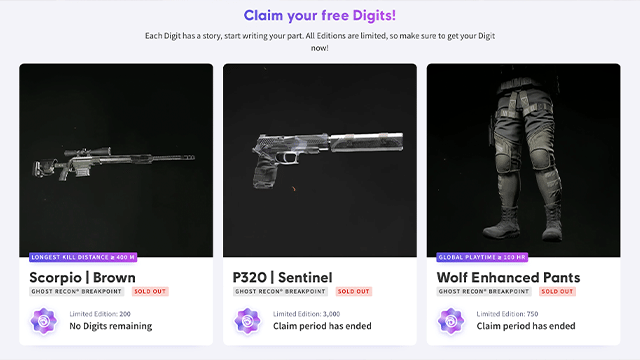The width and height of the screenshot is (640, 360).
Task: Click the Digit emblem icon under Scorpio | Brown
Action: pos(44,321)
